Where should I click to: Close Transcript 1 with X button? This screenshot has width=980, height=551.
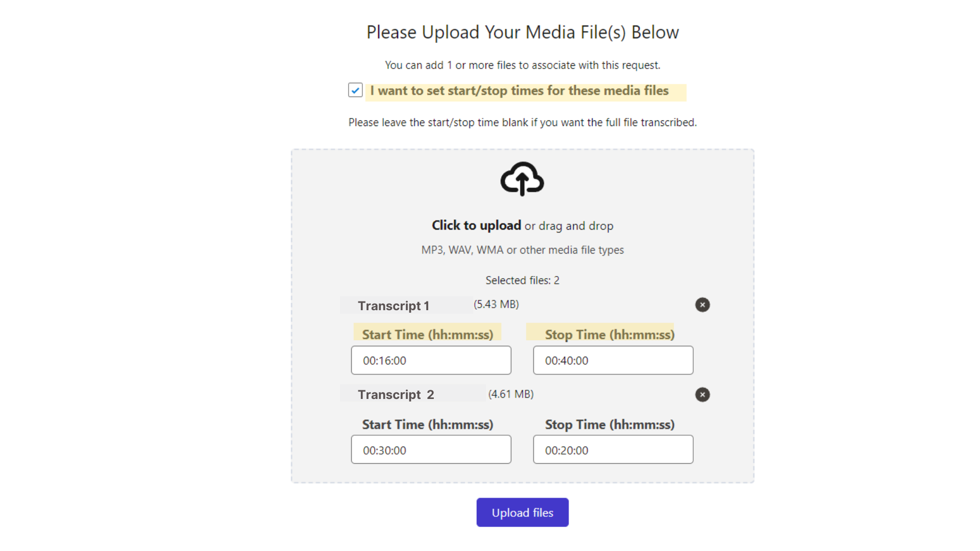tap(703, 305)
